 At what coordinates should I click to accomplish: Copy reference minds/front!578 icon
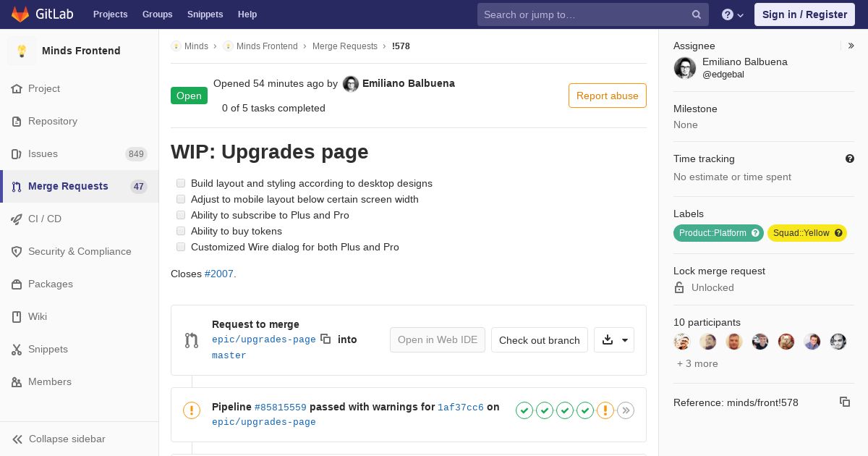[x=845, y=402]
